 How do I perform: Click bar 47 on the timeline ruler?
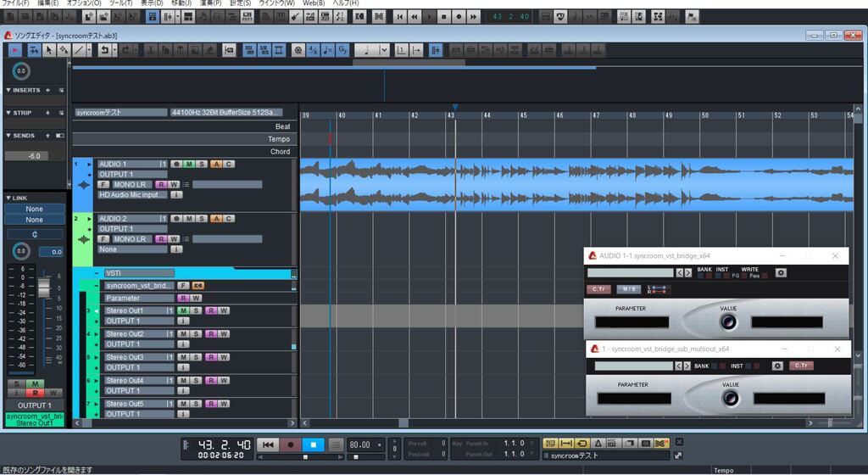coord(596,115)
